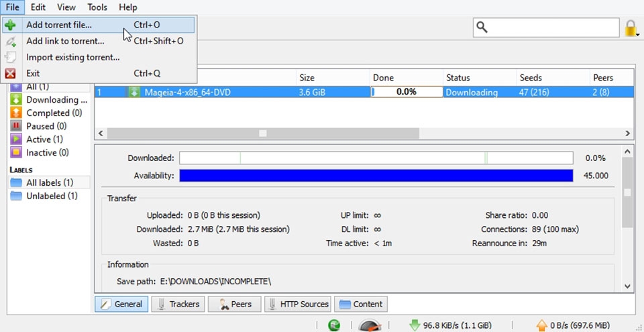Open the dropdown arrow beside the padlock
This screenshot has width=644, height=332.
(637, 34)
